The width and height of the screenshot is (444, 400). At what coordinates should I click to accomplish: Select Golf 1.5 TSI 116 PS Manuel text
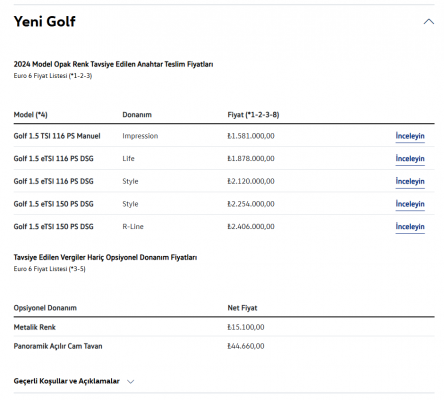coord(57,136)
